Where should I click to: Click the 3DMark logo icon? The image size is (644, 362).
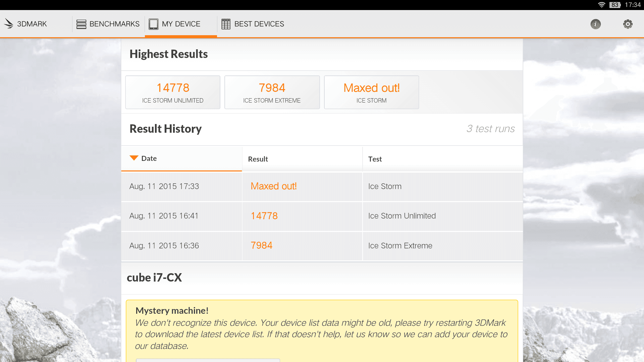click(x=8, y=24)
